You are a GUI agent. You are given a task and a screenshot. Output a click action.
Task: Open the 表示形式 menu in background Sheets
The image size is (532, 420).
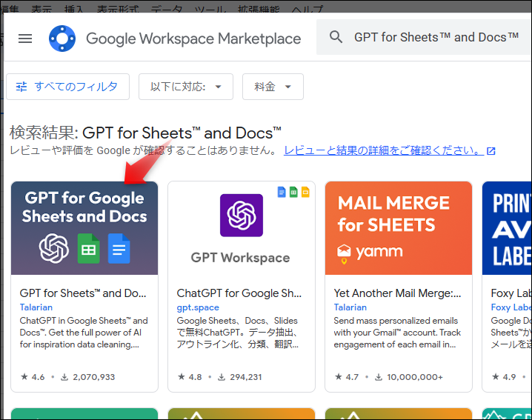tap(118, 9)
